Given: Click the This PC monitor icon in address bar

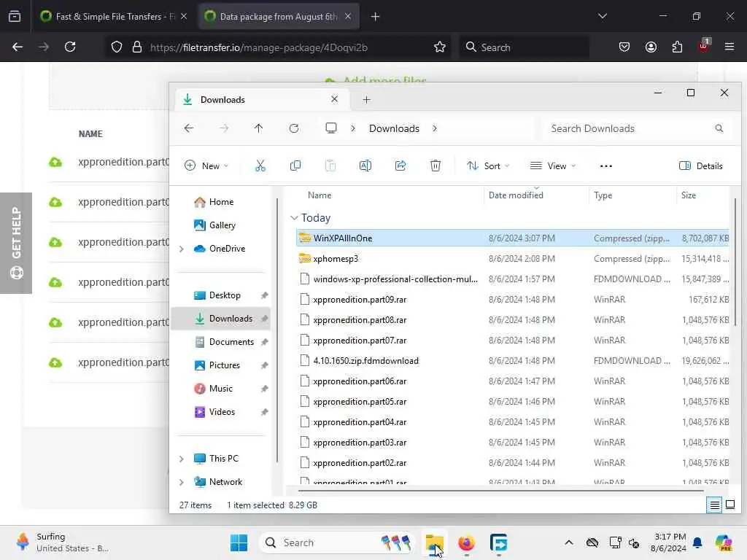Looking at the screenshot, I should [331, 128].
